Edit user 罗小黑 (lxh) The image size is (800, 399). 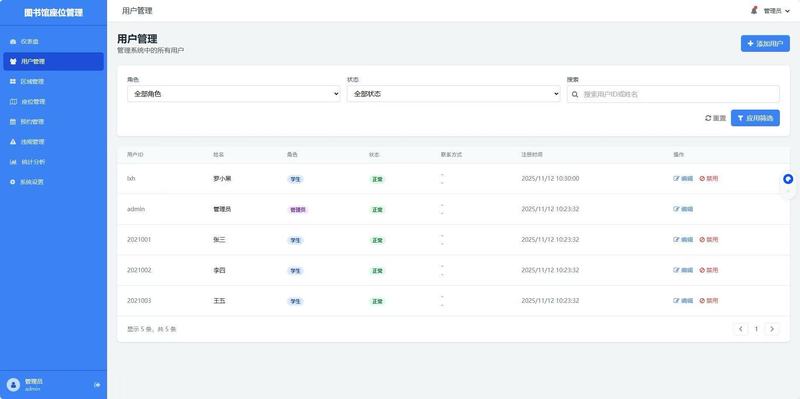coord(683,179)
